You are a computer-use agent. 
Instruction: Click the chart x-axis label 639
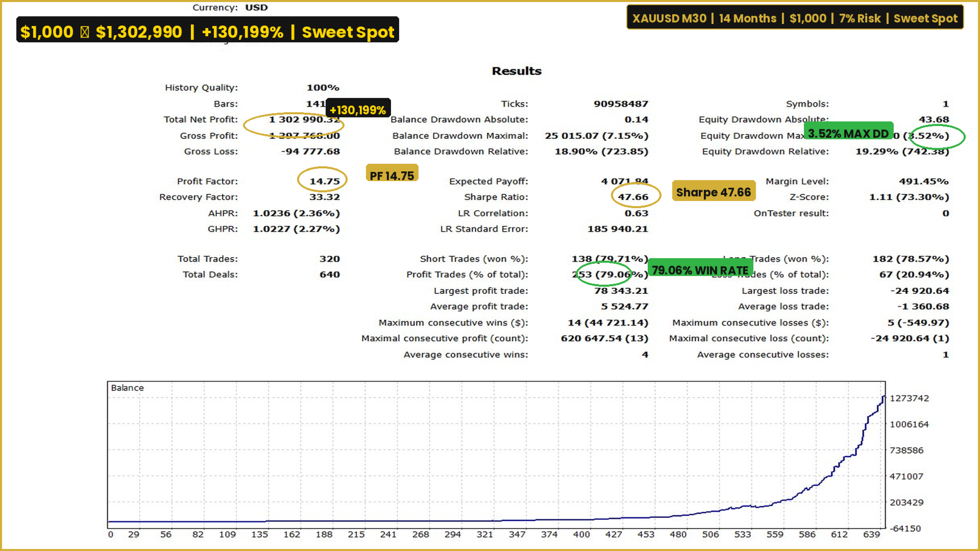871,534
